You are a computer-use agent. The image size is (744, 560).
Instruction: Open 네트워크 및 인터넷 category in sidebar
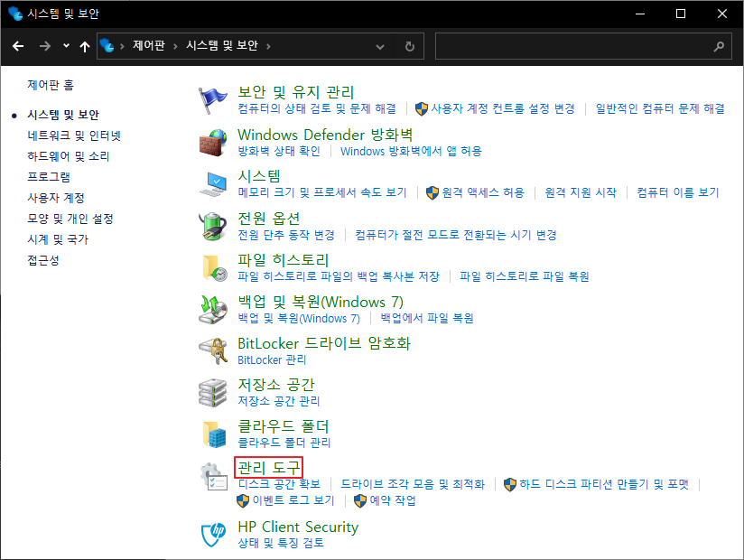(x=74, y=135)
